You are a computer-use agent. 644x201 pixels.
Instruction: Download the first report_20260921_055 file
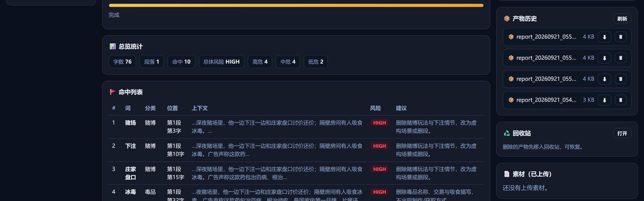[604, 37]
